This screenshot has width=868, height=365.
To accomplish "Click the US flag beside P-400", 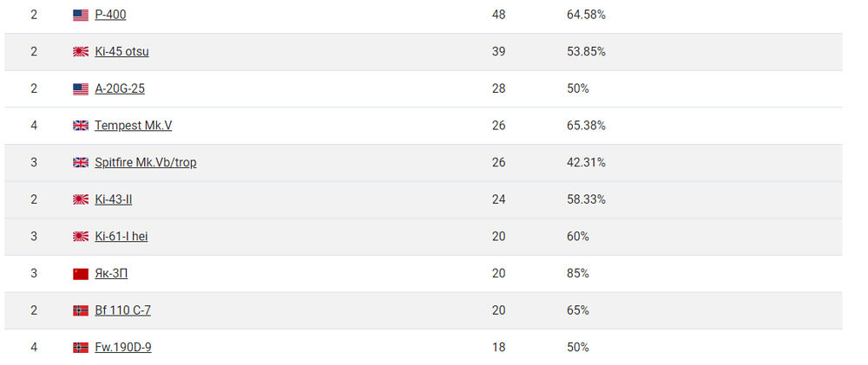I will click(81, 16).
